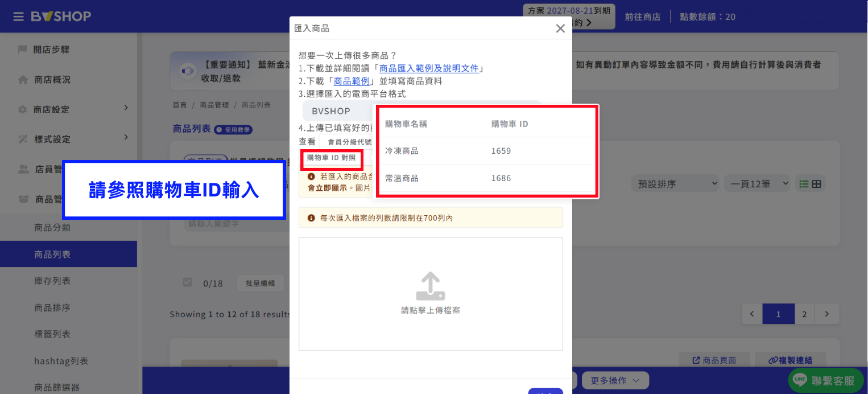Click the next page arrow in pagination

827,314
